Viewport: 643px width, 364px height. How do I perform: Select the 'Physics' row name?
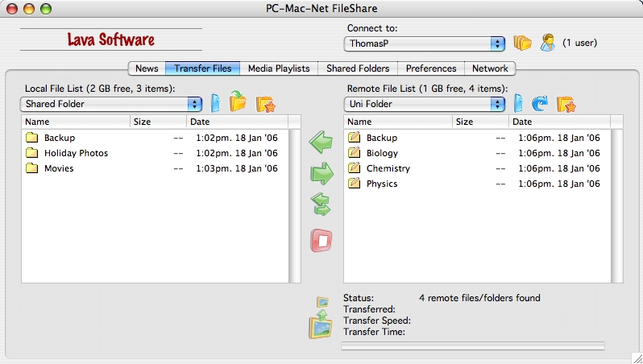[x=382, y=184]
